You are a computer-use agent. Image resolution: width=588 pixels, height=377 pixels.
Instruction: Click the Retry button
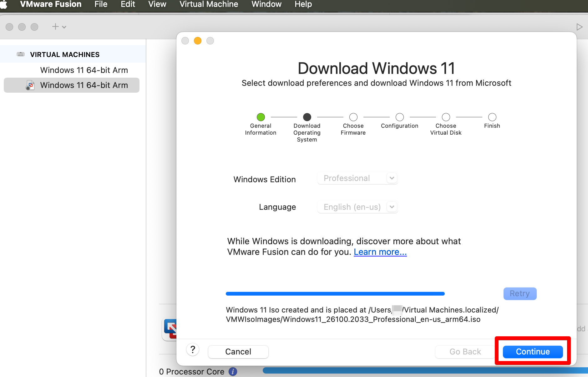pyautogui.click(x=520, y=294)
